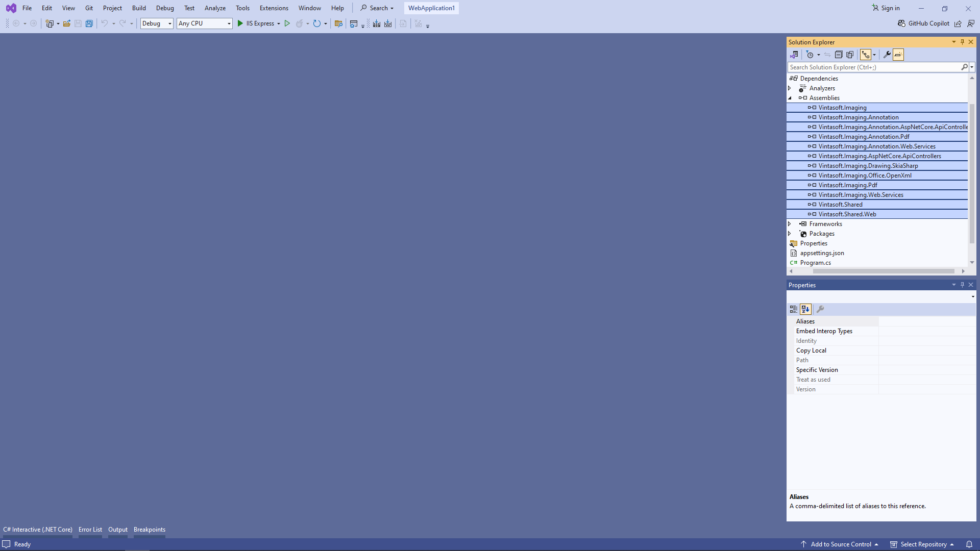Click the notifications bell in status bar

pyautogui.click(x=969, y=544)
